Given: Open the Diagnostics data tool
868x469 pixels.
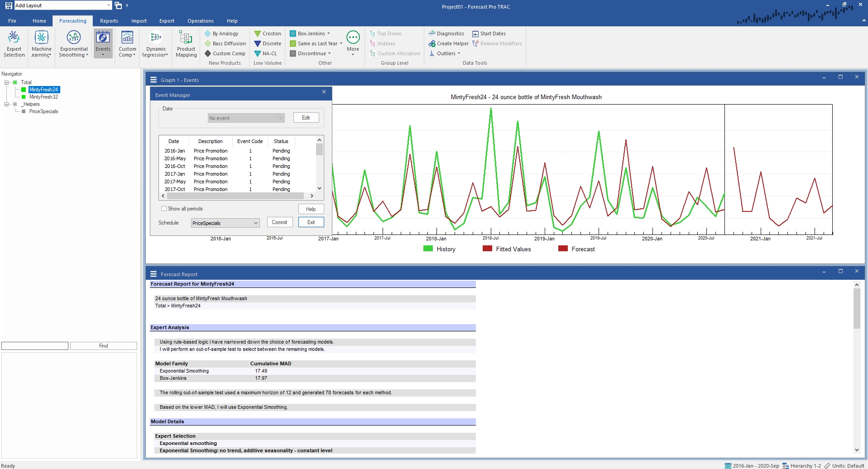Looking at the screenshot, I should [x=446, y=33].
